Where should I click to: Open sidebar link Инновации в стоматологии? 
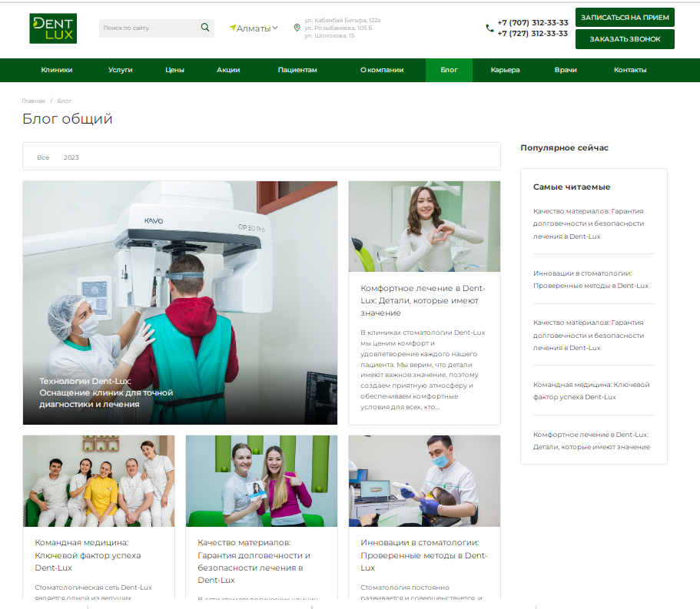[591, 280]
